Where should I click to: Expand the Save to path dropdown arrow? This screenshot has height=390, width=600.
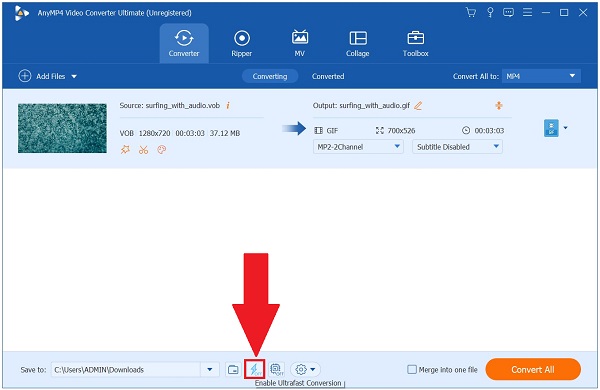210,369
